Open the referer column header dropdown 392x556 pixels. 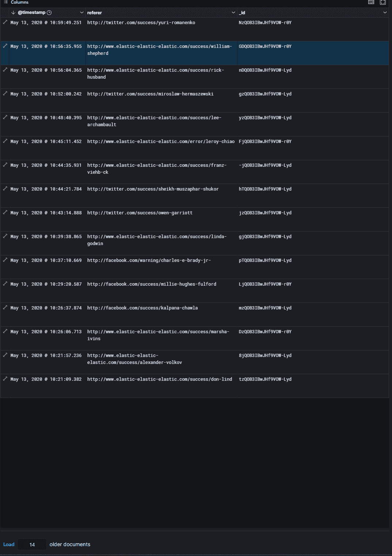click(x=233, y=12)
